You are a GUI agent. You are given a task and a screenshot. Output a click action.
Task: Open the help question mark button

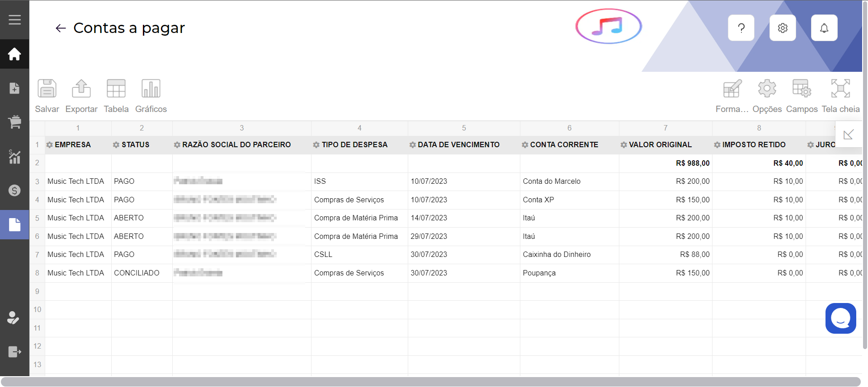(x=741, y=28)
